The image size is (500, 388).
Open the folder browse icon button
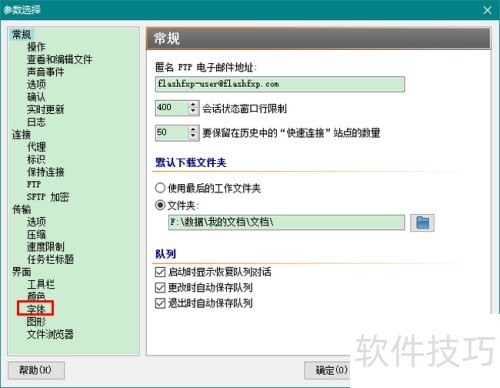(x=422, y=223)
